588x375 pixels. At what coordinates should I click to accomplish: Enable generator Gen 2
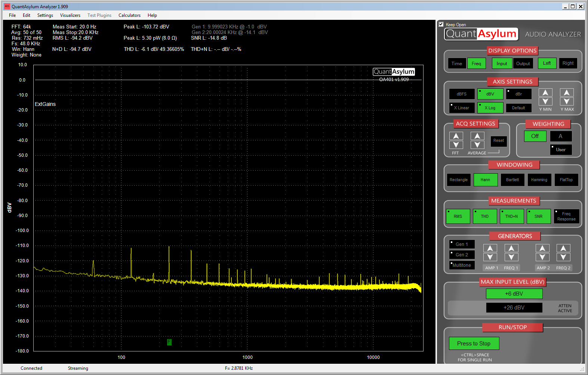pos(462,255)
